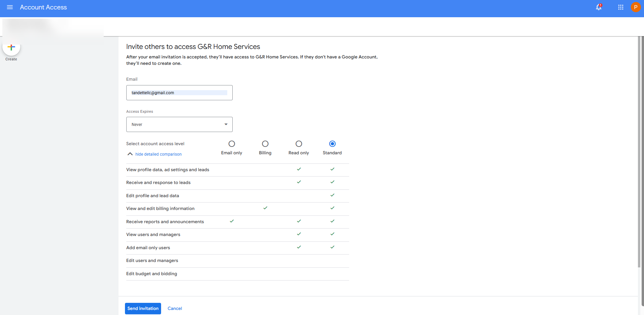Click the colorful plus Create button
This screenshot has height=315, width=644.
point(11,48)
